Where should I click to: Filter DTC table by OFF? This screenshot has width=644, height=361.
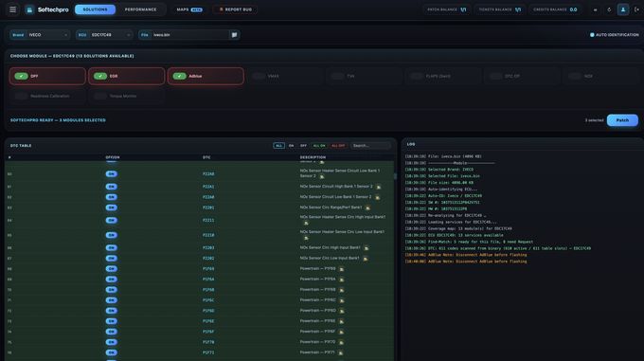tap(303, 145)
